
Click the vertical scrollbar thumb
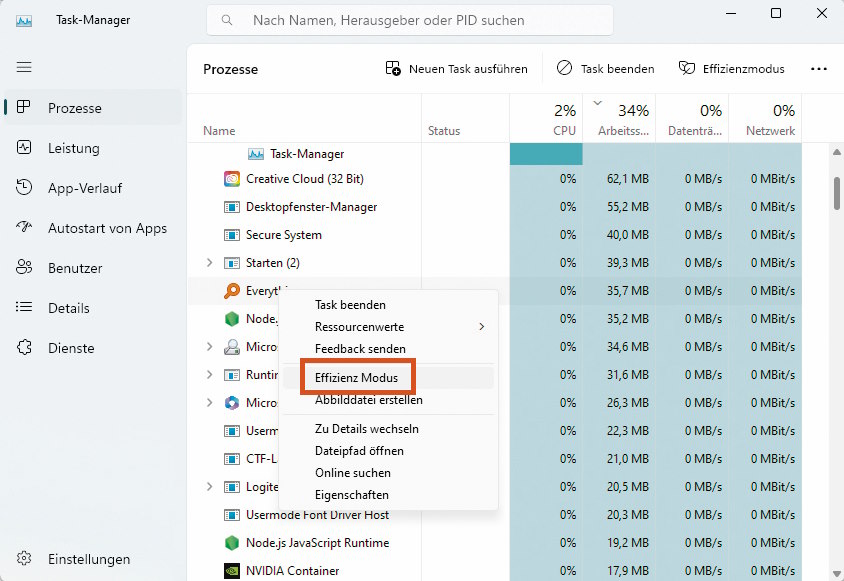click(836, 193)
